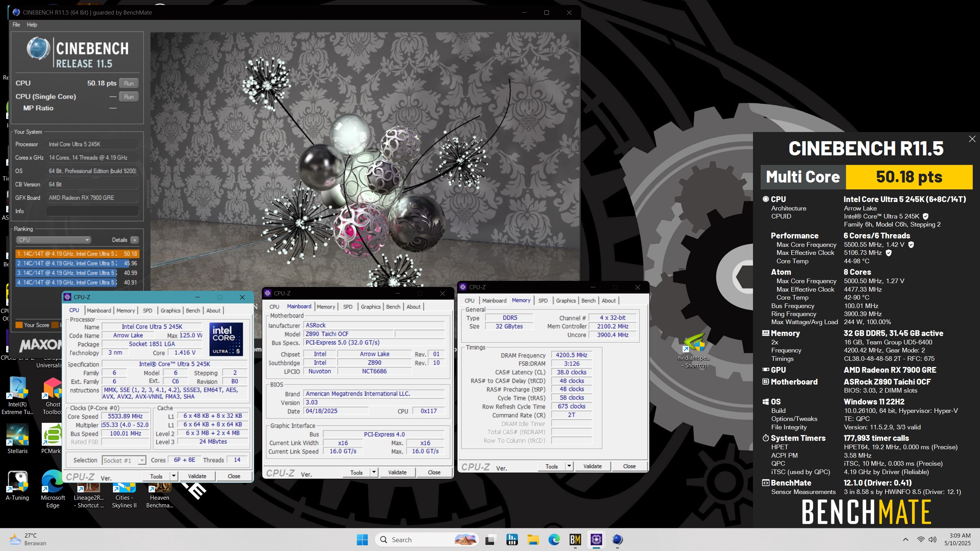This screenshot has width=980, height=551.
Task: Expand ranking Details arrow in Cinebench
Action: 135,240
